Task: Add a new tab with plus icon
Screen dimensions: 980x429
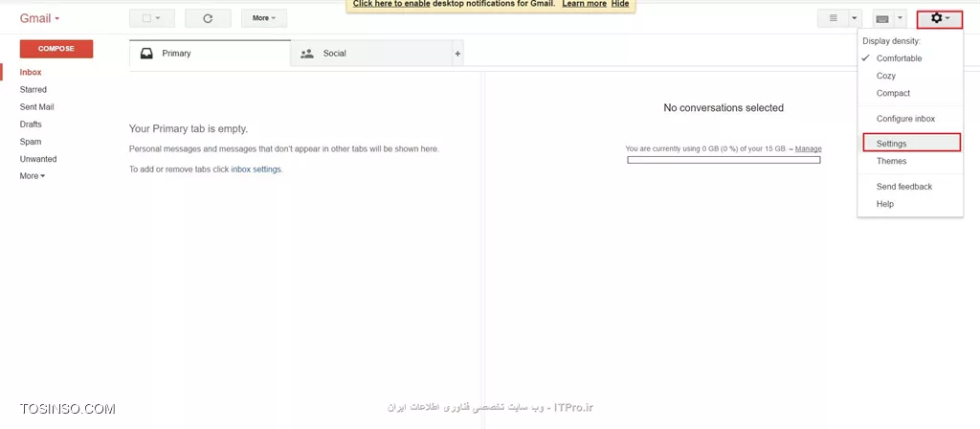Action: coord(457,54)
